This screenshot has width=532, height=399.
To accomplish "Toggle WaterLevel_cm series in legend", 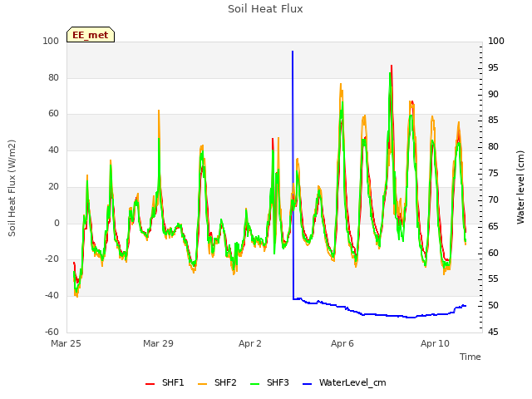I will (344, 382).
